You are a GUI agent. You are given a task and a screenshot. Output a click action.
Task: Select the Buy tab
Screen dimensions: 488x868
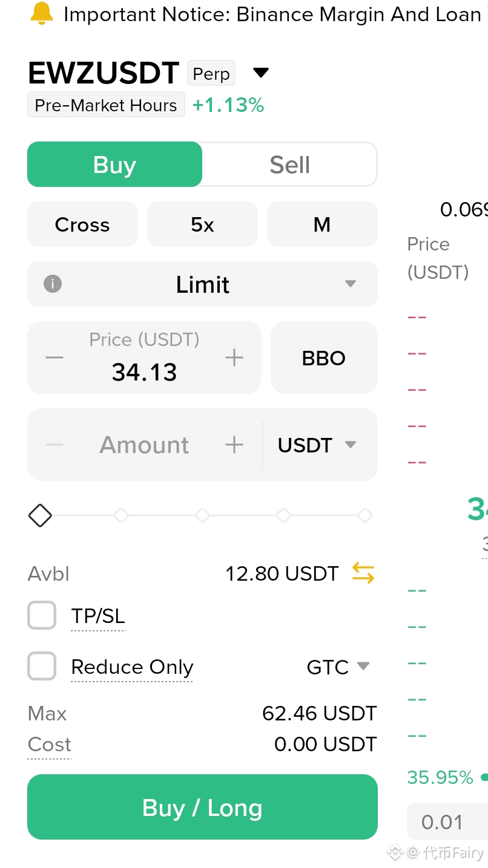(114, 165)
